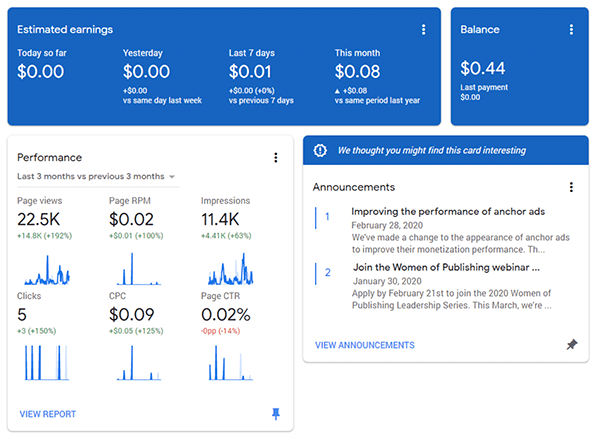Image resolution: width=600 pixels, height=446 pixels.
Task: Click the Clicks sparkline chart
Action: coord(48,364)
